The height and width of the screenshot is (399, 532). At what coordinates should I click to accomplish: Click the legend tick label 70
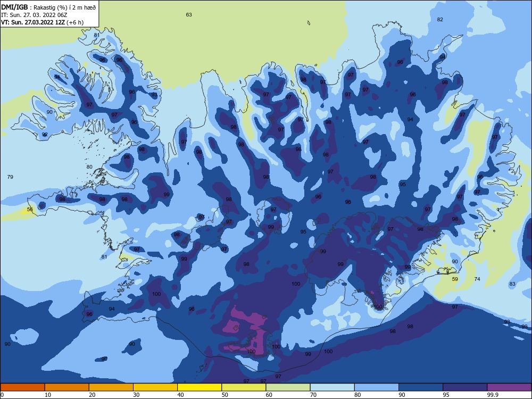pos(313,395)
